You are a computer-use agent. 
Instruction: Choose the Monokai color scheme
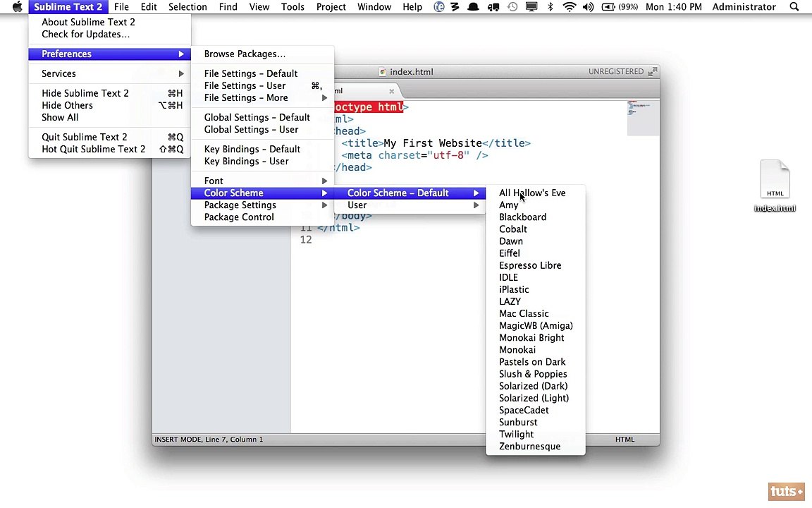pos(536,350)
